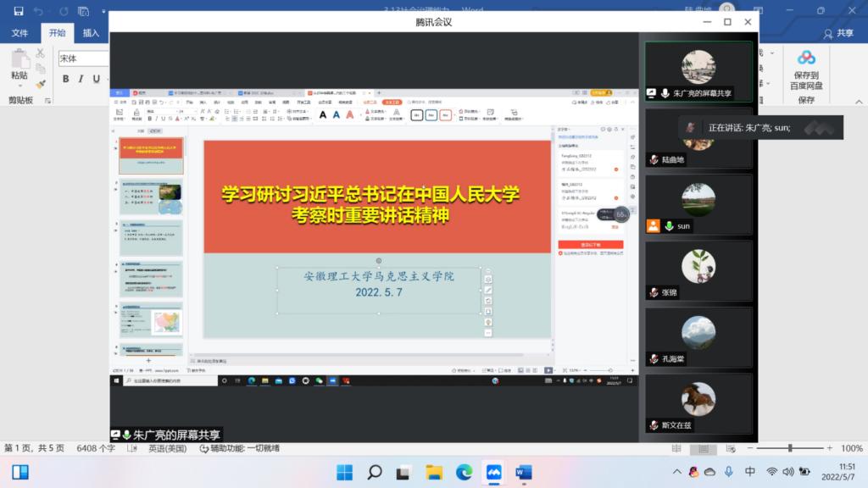Click the Format Painter brush icon
Screen dimensions: 868x488
[40, 84]
